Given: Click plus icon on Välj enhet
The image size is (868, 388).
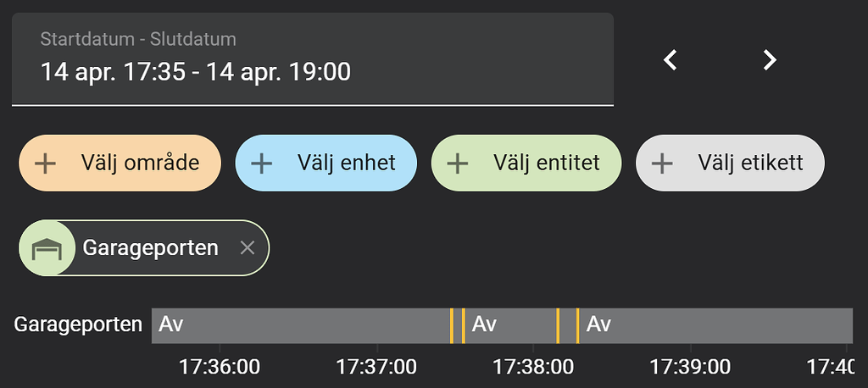Looking at the screenshot, I should (x=262, y=163).
